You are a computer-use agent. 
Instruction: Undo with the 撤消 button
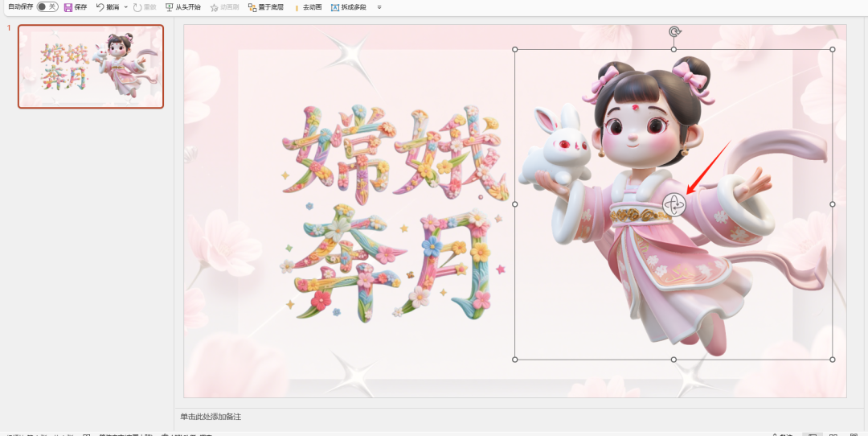(x=108, y=7)
